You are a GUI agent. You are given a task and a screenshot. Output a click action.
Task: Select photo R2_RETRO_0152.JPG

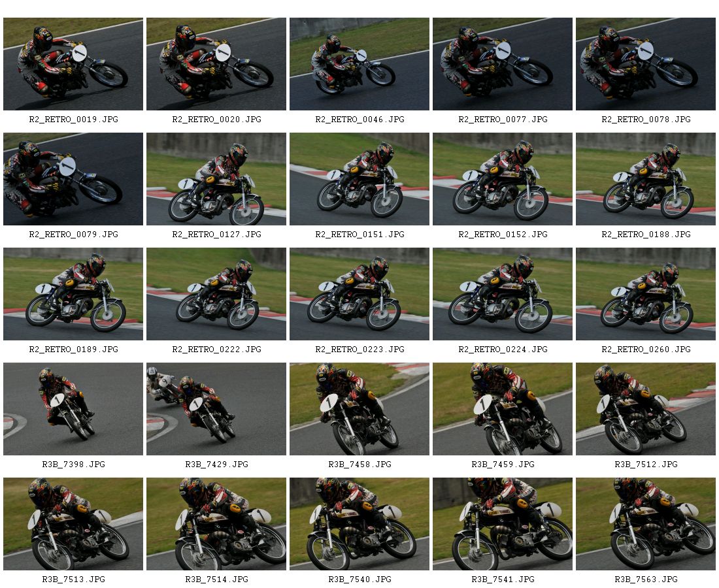pyautogui.click(x=503, y=179)
